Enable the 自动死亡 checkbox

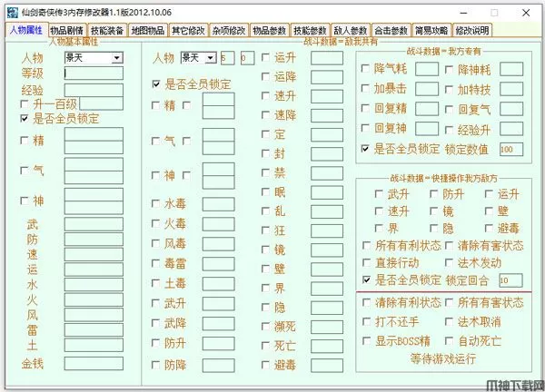tap(449, 340)
